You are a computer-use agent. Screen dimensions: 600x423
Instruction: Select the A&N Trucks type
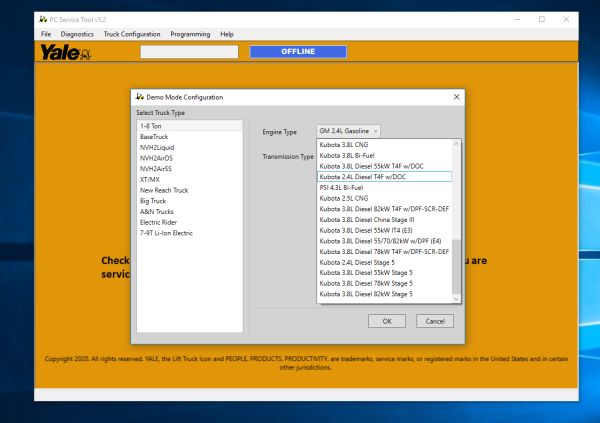190,212
